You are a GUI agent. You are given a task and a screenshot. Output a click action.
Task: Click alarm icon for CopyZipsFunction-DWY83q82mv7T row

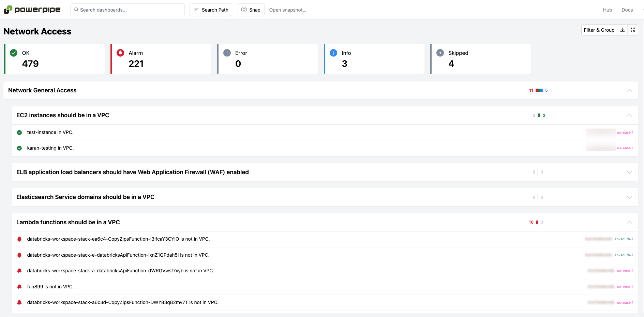(x=19, y=303)
